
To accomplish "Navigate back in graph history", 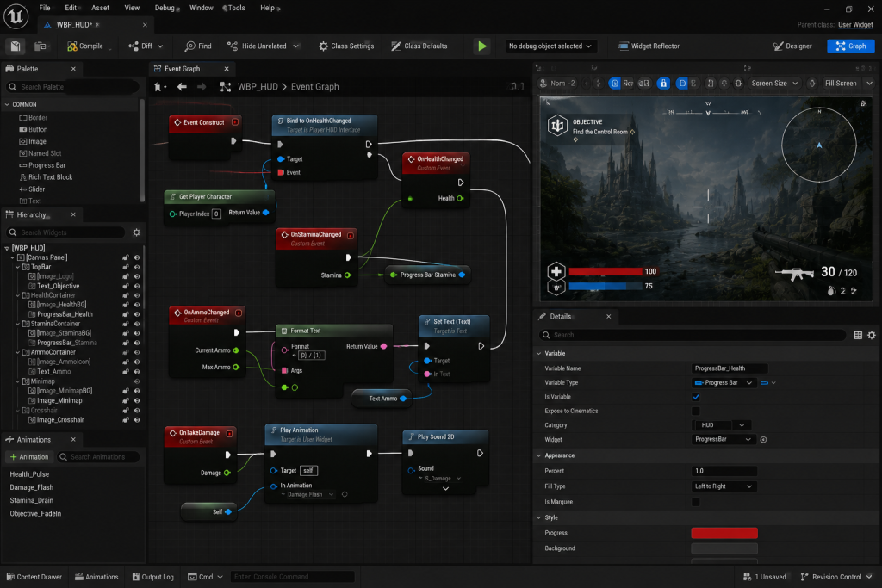I will 182,87.
